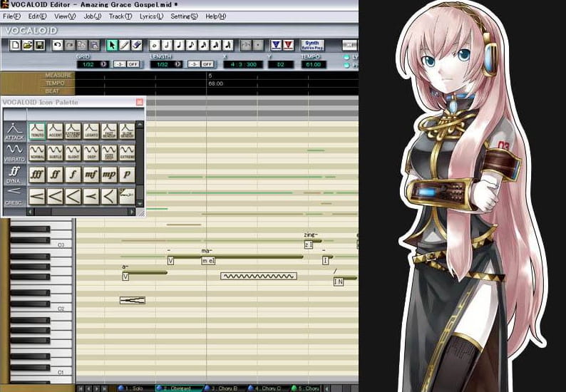Pick first crescendo icon in palette
This screenshot has width=566, height=392.
(37, 197)
